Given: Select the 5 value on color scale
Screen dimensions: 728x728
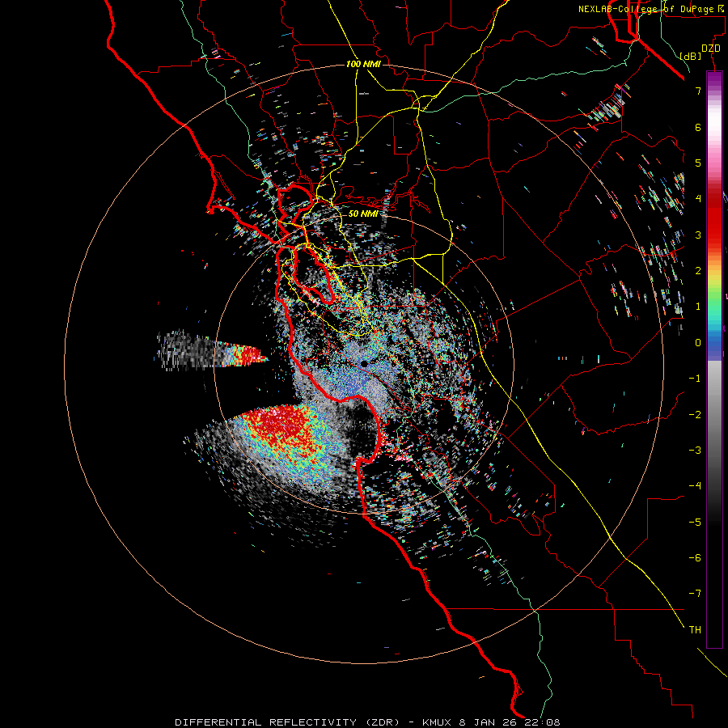Looking at the screenshot, I should tap(698, 163).
